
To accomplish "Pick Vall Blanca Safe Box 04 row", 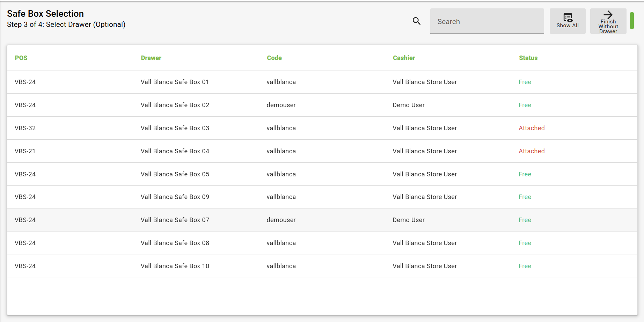I will pyautogui.click(x=175, y=151).
